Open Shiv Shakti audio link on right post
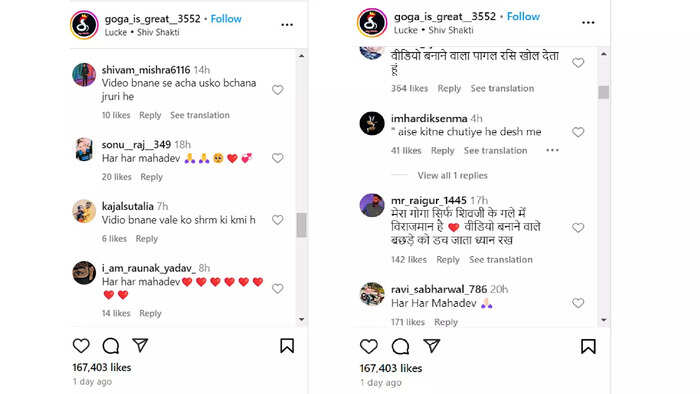This screenshot has width=700, height=394. point(450,30)
